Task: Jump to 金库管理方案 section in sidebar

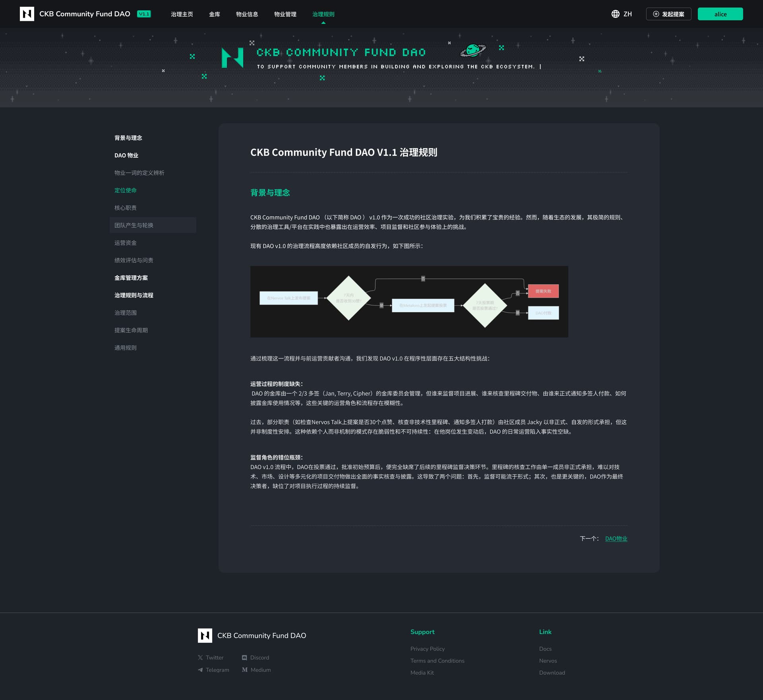Action: click(x=131, y=278)
